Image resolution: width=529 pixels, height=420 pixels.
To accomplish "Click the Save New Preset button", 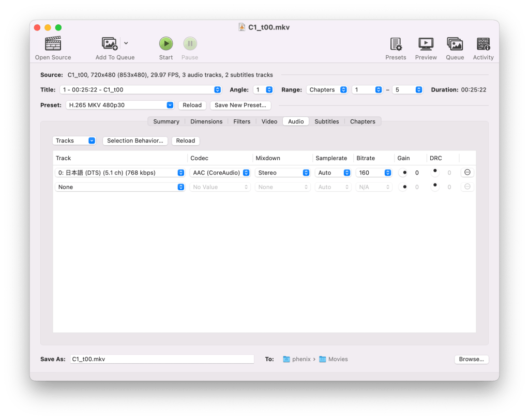I will tap(240, 105).
